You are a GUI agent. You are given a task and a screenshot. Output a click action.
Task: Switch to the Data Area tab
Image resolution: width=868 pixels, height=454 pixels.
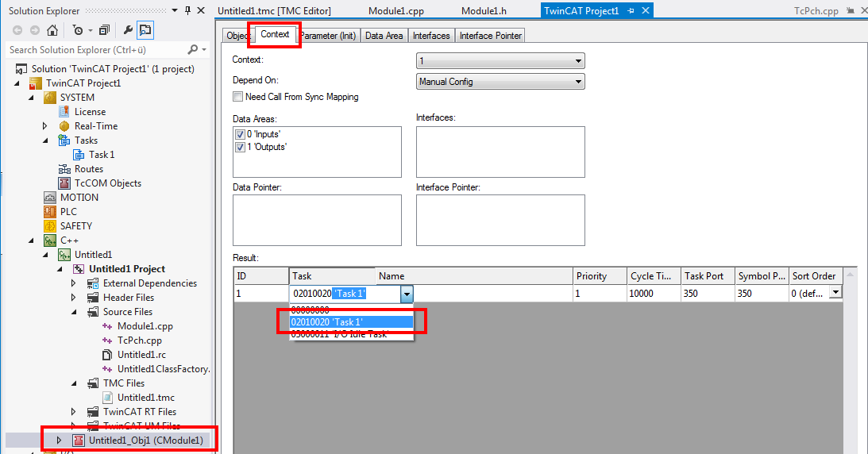point(384,36)
